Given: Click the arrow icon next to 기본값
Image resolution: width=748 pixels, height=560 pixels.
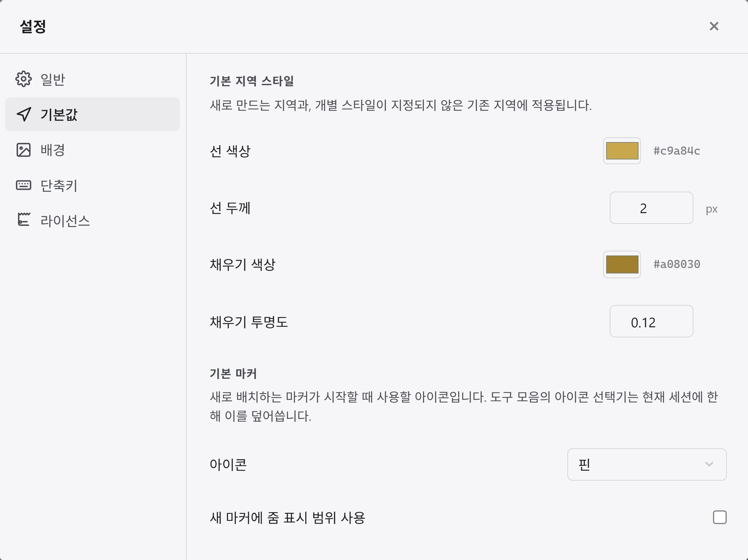Looking at the screenshot, I should [x=24, y=114].
